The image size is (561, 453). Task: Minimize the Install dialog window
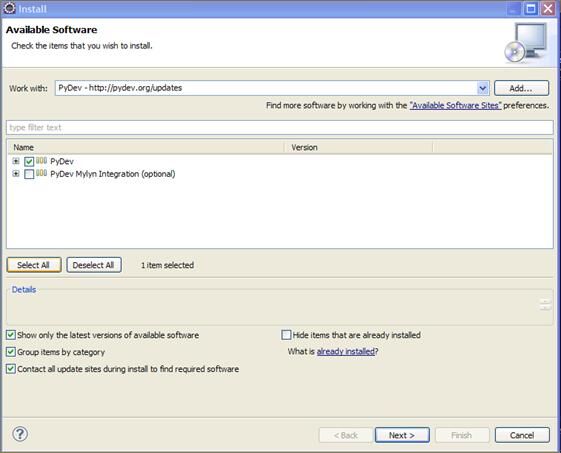coord(513,9)
